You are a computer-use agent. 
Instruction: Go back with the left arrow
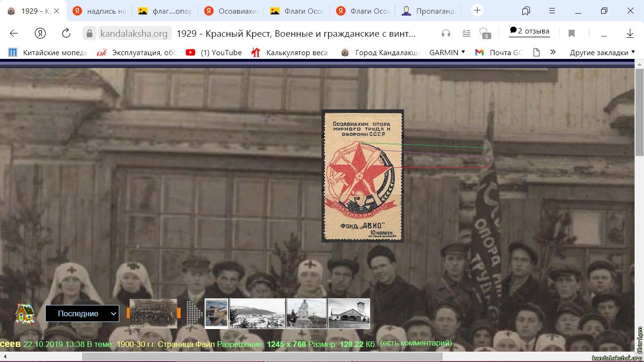[x=14, y=33]
